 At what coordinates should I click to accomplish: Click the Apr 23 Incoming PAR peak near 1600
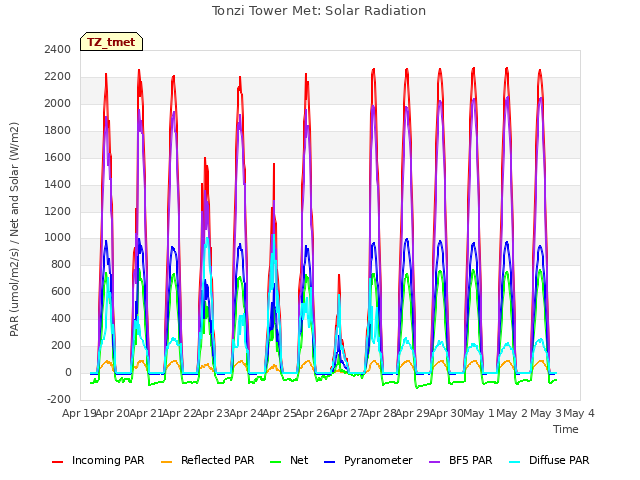205,158
